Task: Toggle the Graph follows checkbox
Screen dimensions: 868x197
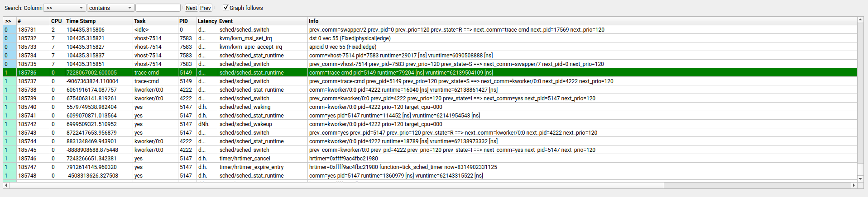Action: 226,8
